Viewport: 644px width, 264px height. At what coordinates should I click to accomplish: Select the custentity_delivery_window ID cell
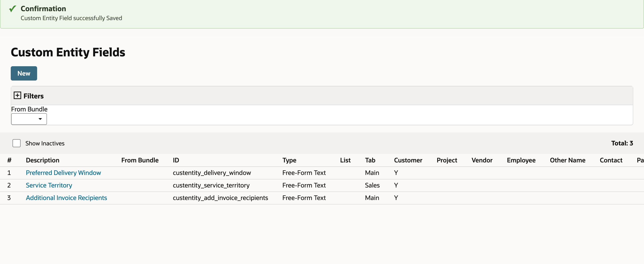click(x=212, y=173)
